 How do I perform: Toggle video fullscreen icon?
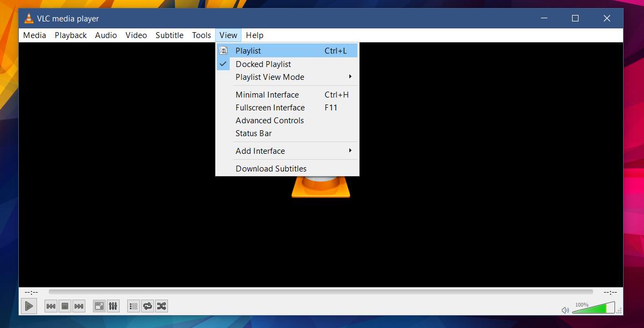tap(99, 306)
